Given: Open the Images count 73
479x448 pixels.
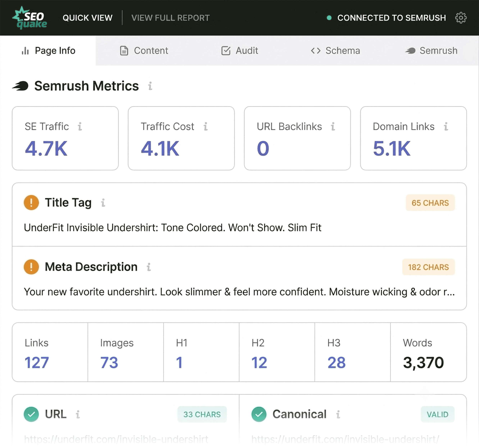Looking at the screenshot, I should [109, 363].
